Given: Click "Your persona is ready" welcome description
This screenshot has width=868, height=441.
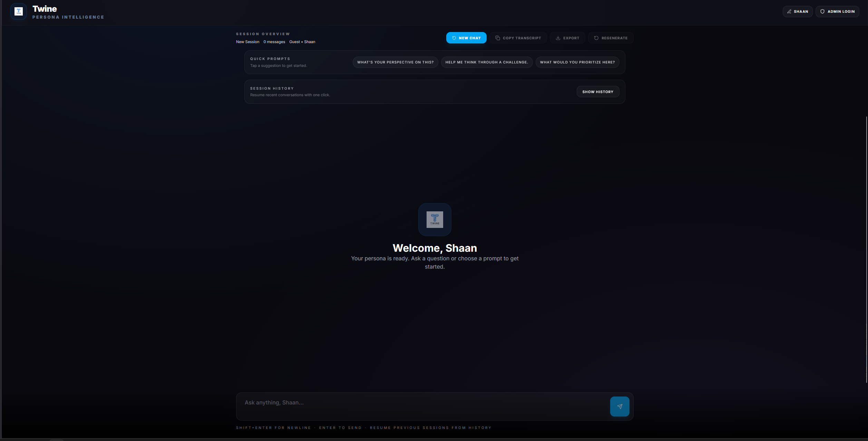Looking at the screenshot, I should click(435, 262).
